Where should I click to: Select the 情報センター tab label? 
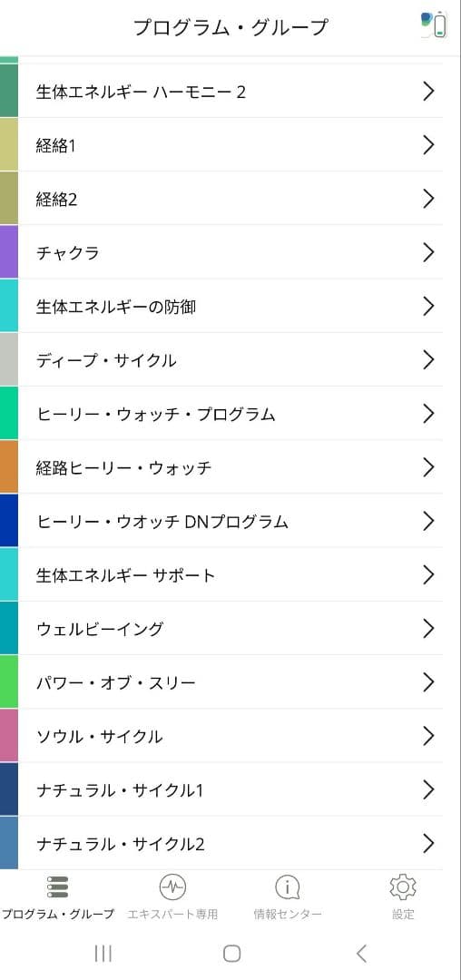[x=288, y=915]
